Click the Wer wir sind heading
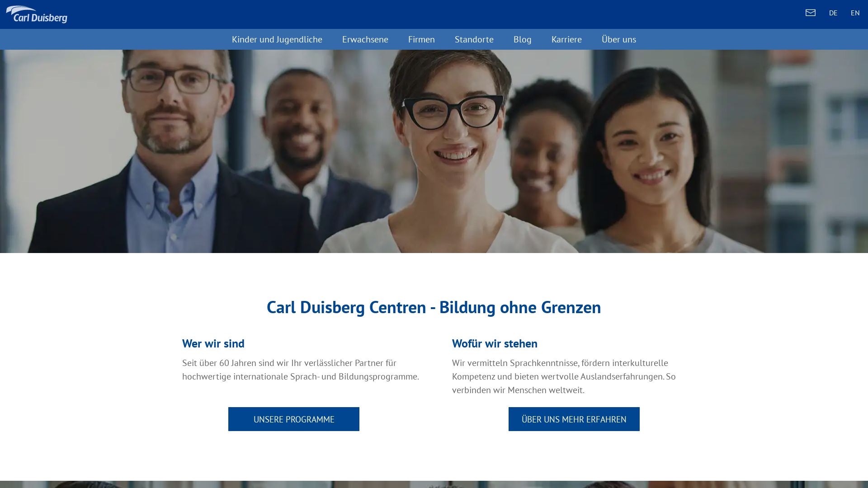This screenshot has height=488, width=868. (x=213, y=343)
